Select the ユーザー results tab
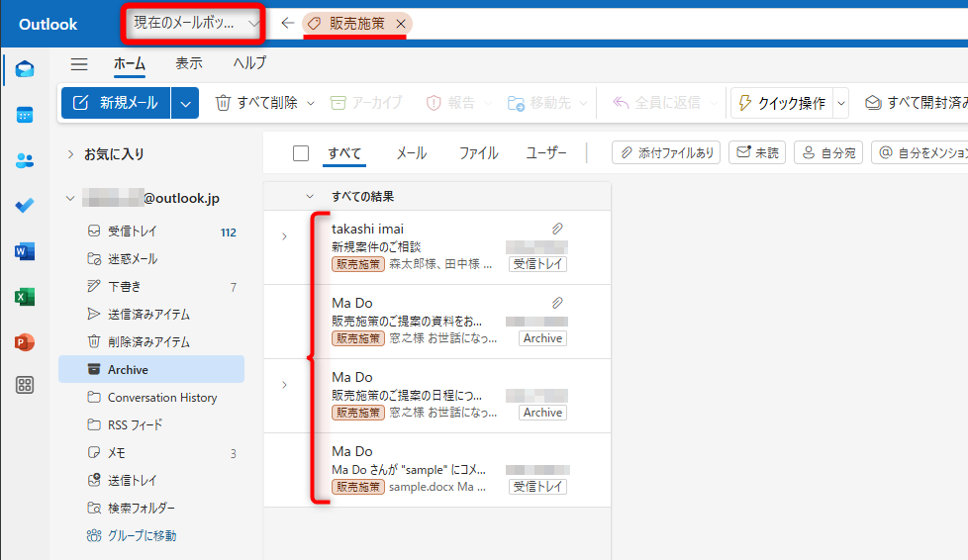 (x=545, y=153)
